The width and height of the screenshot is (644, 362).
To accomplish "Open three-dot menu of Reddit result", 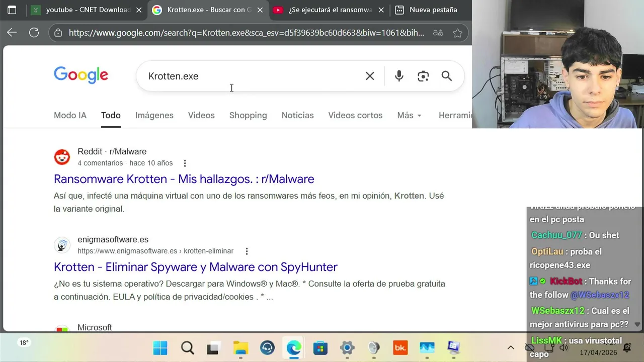I will 185,163.
